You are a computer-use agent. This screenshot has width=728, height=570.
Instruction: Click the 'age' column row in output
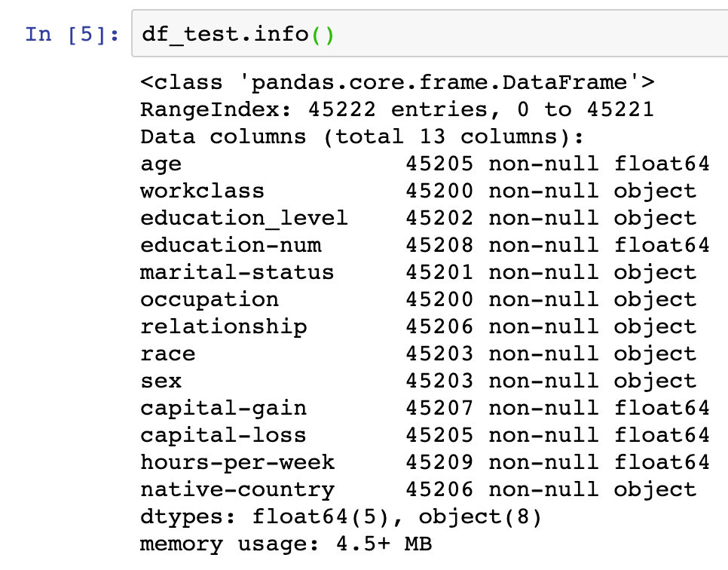click(x=425, y=164)
